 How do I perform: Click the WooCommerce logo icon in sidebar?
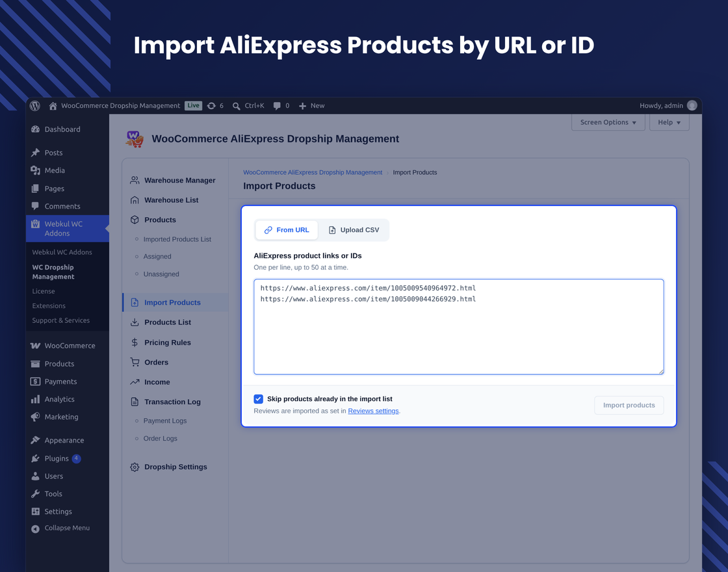(35, 345)
